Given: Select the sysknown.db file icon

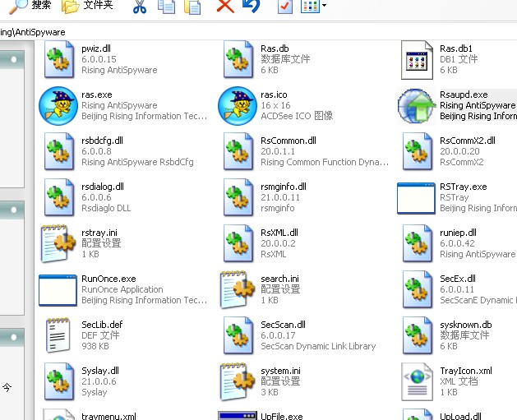Looking at the screenshot, I should [417, 335].
